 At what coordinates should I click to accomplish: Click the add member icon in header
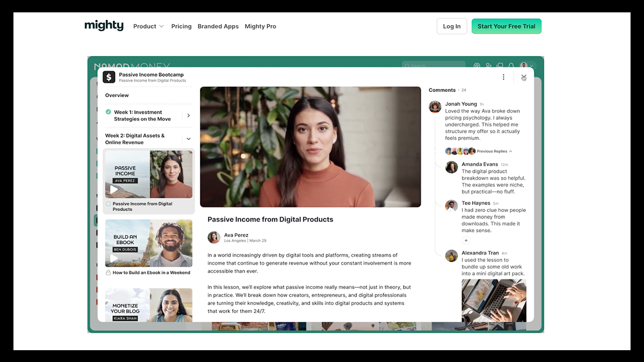pos(488,66)
